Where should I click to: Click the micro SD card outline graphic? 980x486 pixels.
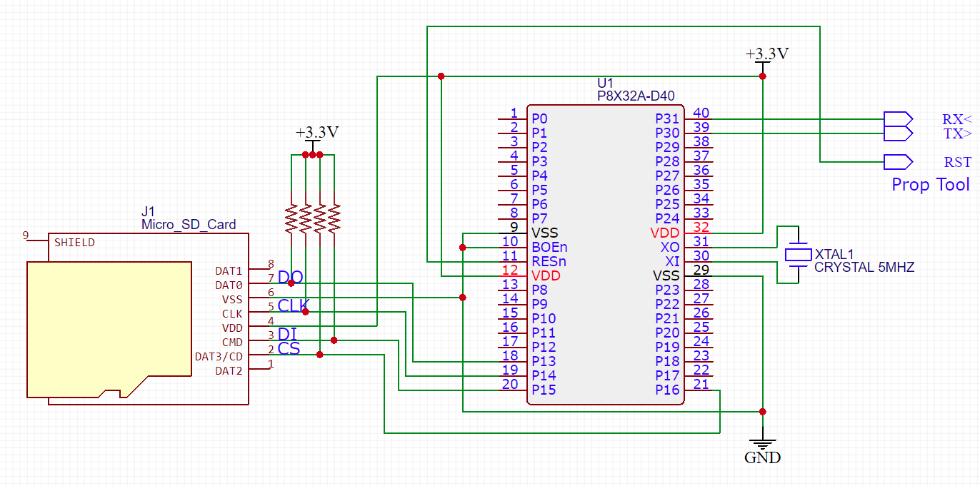pyautogui.click(x=109, y=328)
